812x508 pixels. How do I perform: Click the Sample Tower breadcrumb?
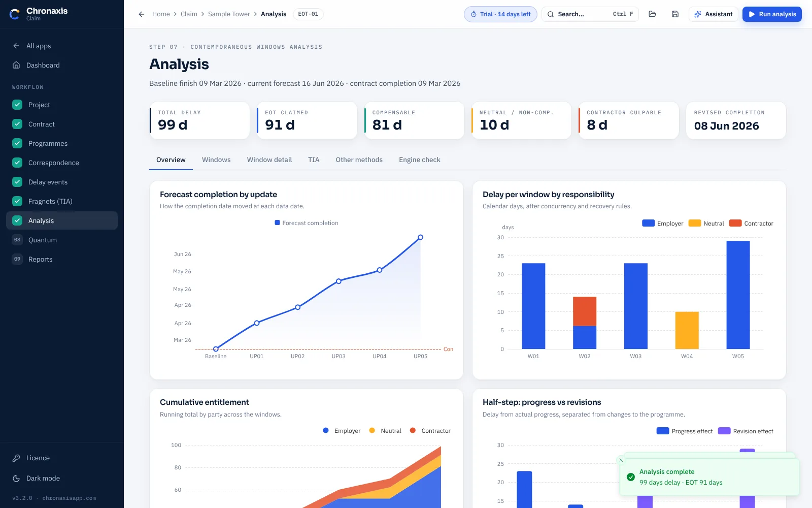pyautogui.click(x=229, y=14)
